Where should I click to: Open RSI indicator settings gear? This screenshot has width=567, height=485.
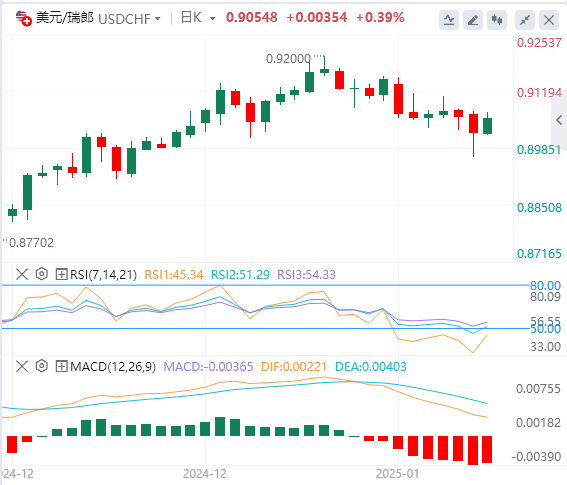click(x=42, y=274)
